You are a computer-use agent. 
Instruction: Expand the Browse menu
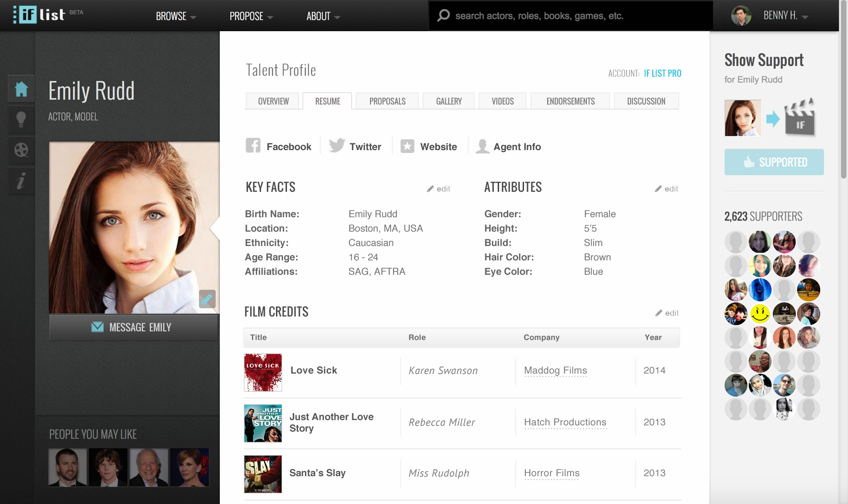coord(176,16)
